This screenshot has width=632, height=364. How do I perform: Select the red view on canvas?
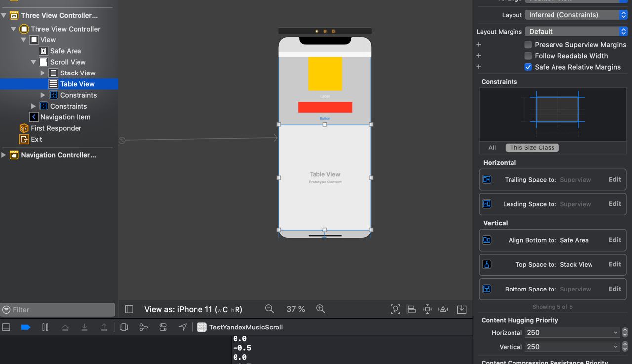click(325, 107)
